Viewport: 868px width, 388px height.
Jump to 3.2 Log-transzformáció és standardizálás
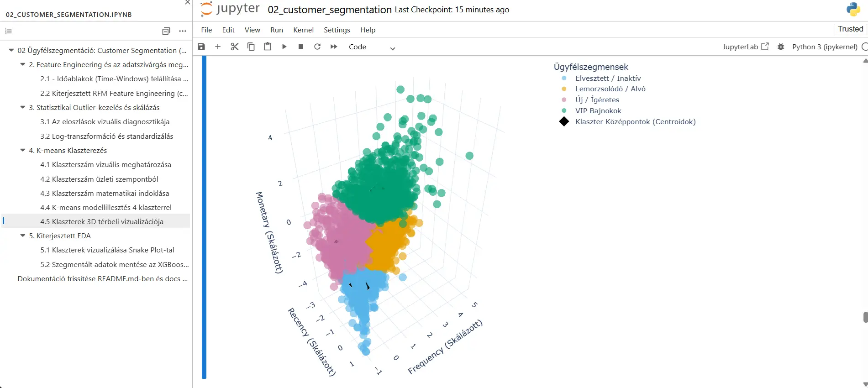(107, 136)
